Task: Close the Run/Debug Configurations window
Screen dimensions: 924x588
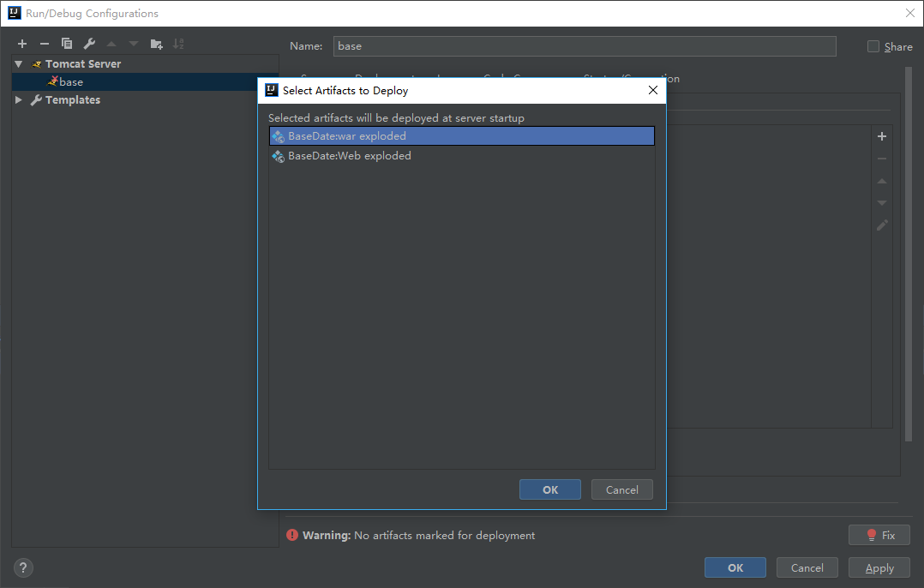Action: click(x=910, y=13)
